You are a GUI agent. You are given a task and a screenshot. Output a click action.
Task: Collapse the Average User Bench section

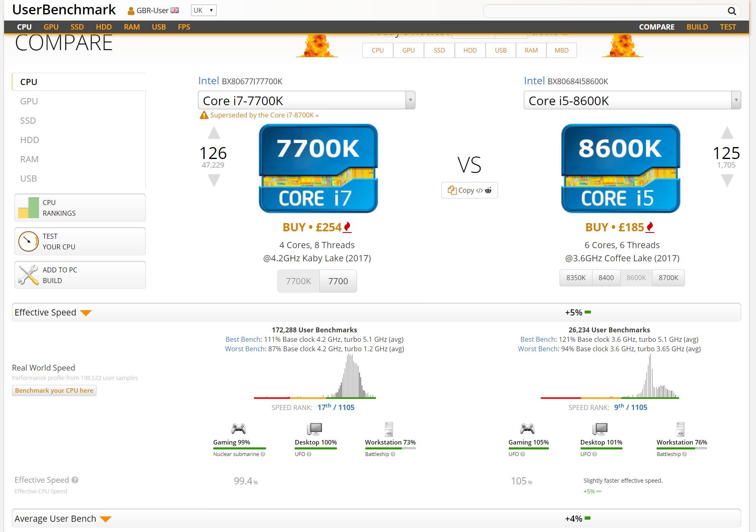[x=106, y=519]
